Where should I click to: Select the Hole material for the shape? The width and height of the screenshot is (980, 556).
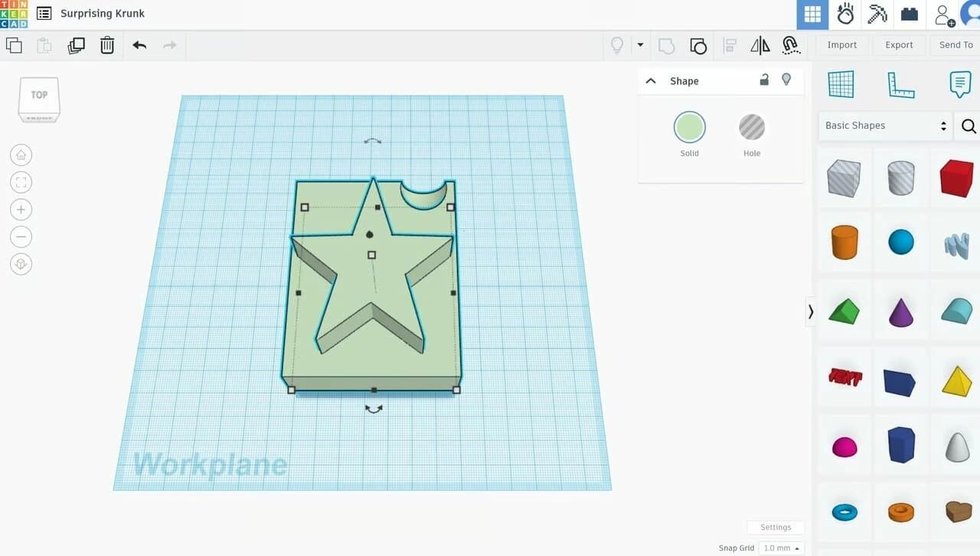click(x=751, y=128)
